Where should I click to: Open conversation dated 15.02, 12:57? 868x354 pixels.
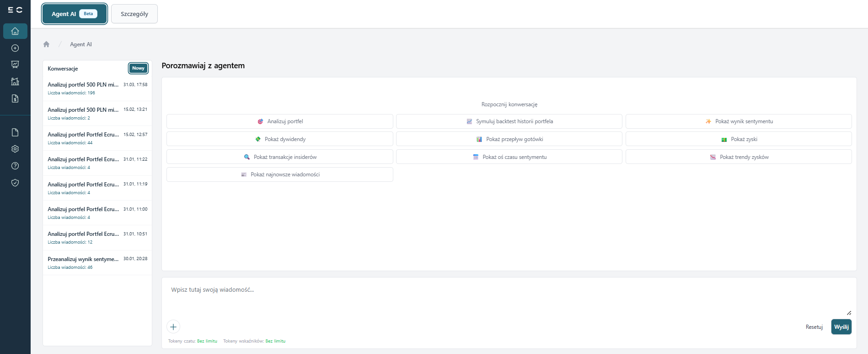coord(97,138)
